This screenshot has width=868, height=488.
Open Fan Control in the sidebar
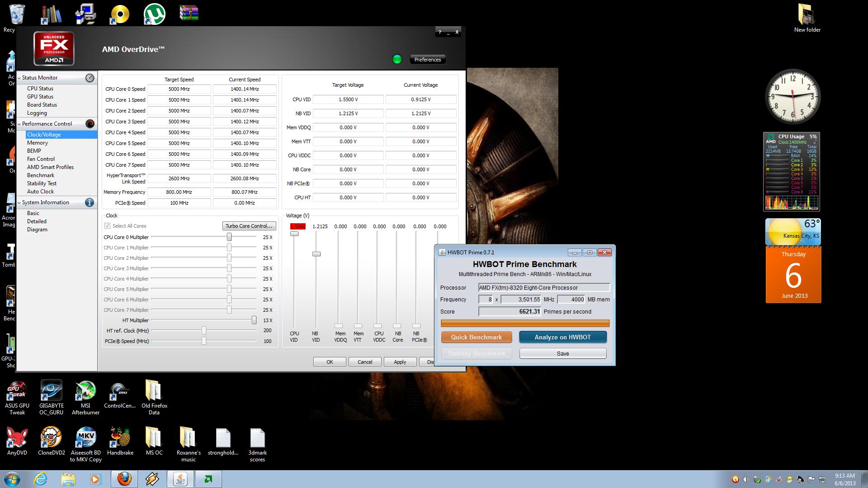tap(41, 159)
